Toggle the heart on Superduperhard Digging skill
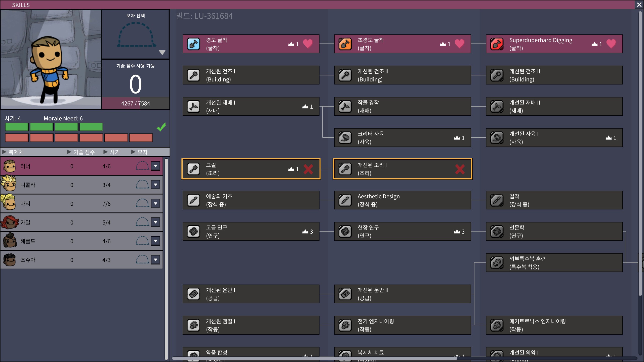This screenshot has height=362, width=644. pyautogui.click(x=611, y=44)
